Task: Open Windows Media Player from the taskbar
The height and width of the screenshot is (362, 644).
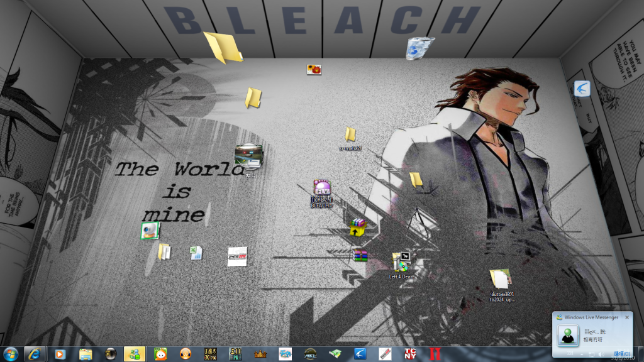Action: click(60, 354)
